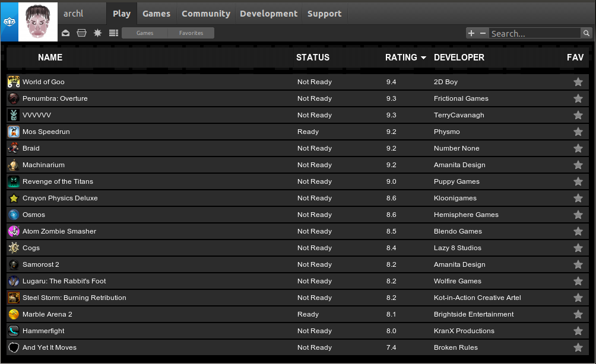596x364 pixels.
Task: Click the World of Goo game icon
Action: (14, 82)
